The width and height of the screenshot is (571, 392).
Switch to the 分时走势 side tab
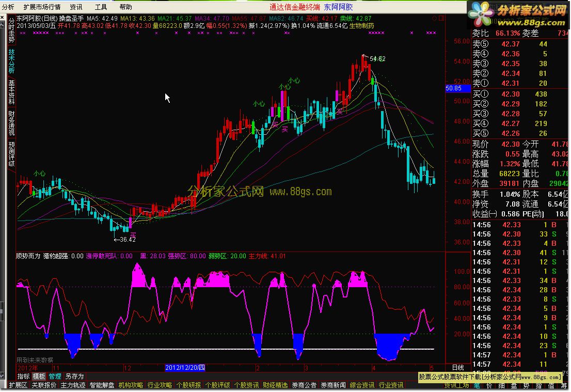click(x=12, y=30)
